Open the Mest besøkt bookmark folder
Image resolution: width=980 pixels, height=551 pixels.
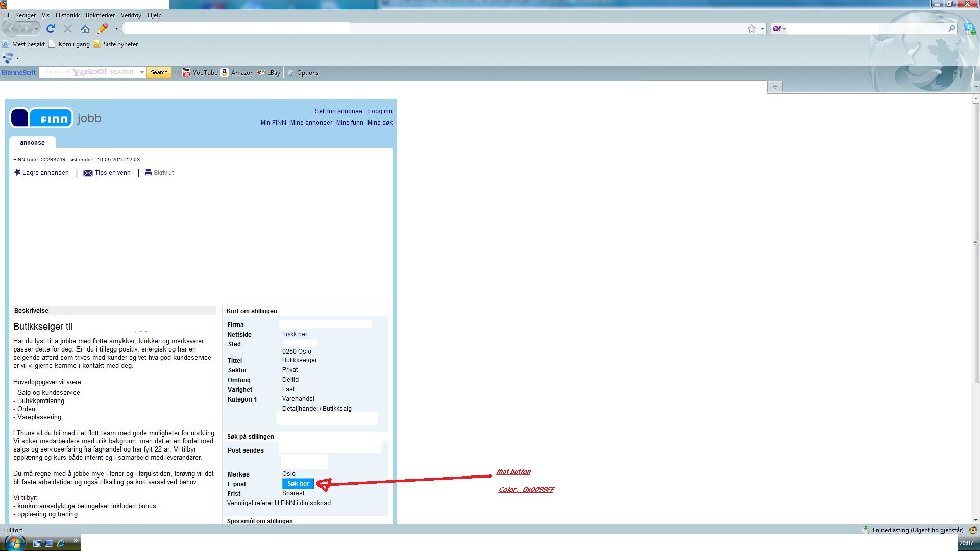[x=23, y=44]
